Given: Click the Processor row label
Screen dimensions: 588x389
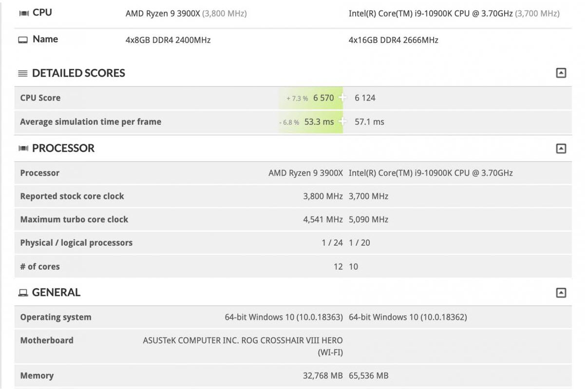Looking at the screenshot, I should click(40, 173).
